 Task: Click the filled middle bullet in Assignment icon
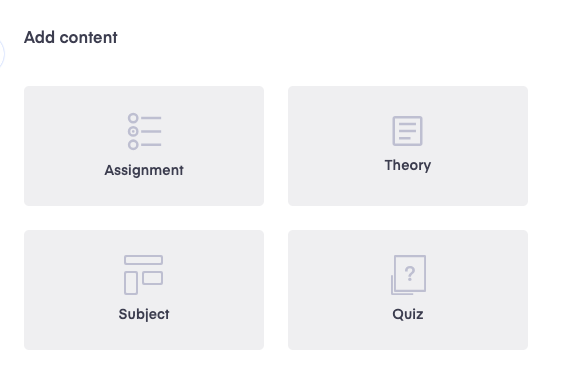tap(133, 131)
